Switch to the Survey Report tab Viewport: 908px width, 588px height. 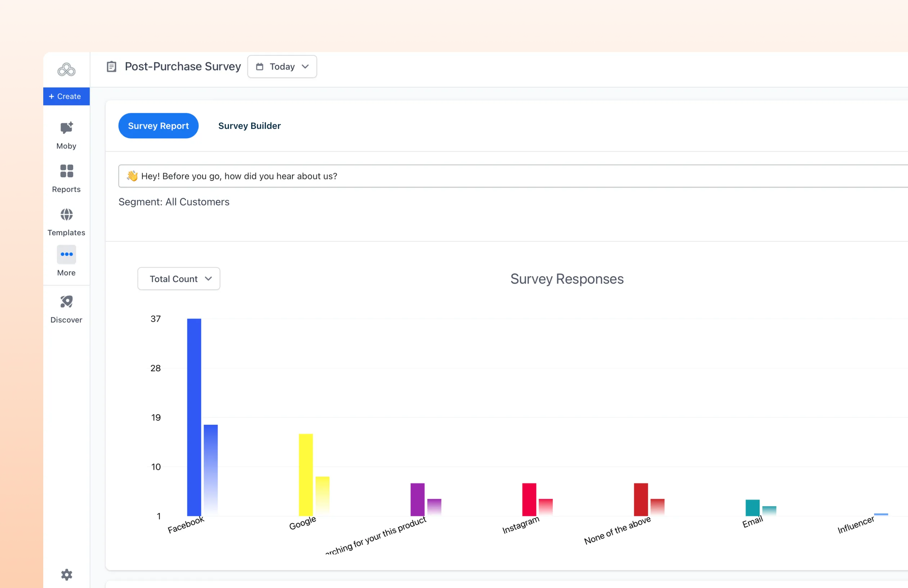[158, 125]
